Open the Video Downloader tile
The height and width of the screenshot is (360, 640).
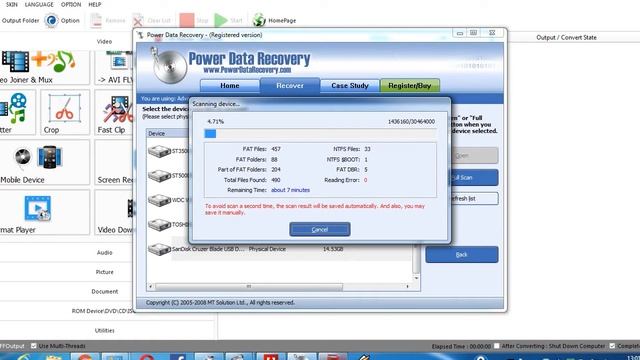click(115, 212)
